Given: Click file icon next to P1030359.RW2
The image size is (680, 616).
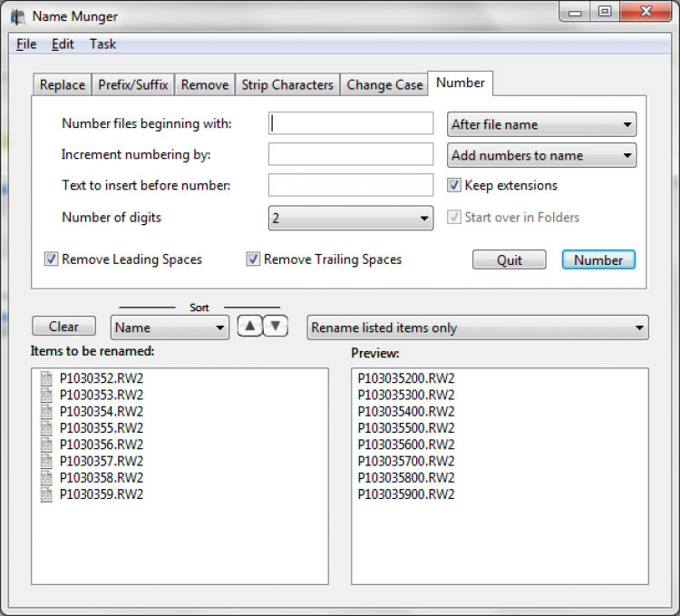Looking at the screenshot, I should [46, 494].
